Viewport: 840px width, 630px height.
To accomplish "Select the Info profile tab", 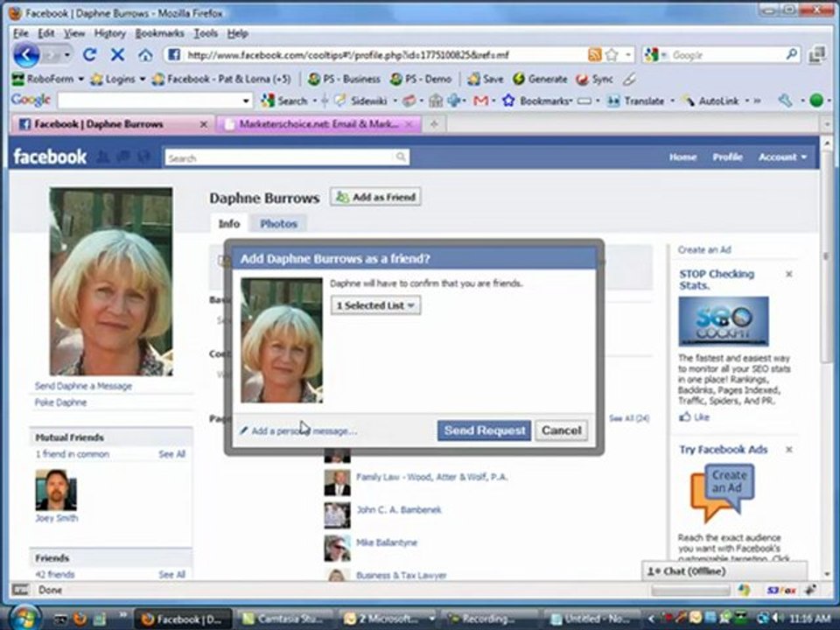I will (x=228, y=224).
